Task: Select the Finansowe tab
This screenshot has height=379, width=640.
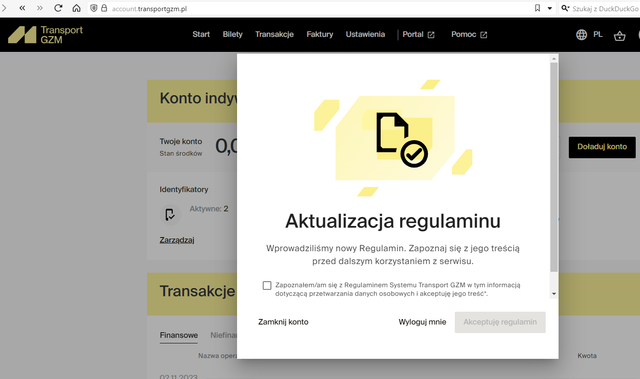Action: (179, 335)
